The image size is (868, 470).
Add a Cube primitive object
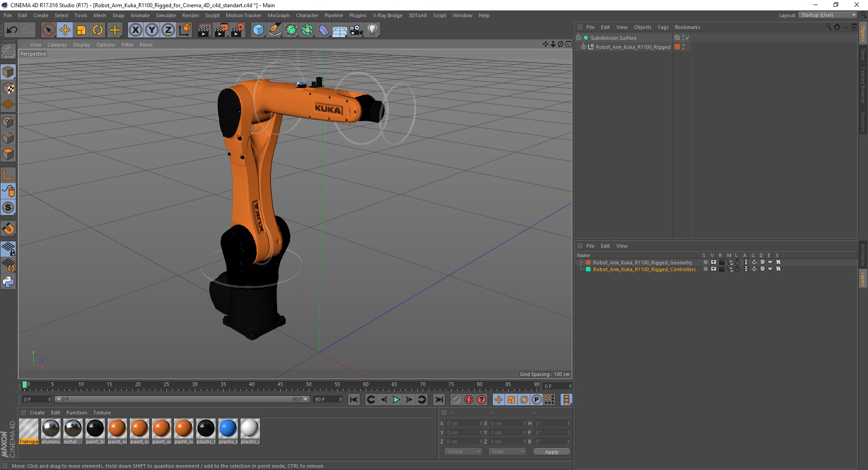[258, 30]
